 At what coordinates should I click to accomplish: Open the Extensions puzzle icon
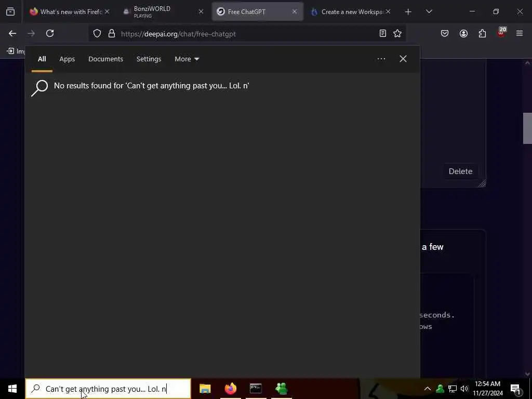click(x=482, y=34)
